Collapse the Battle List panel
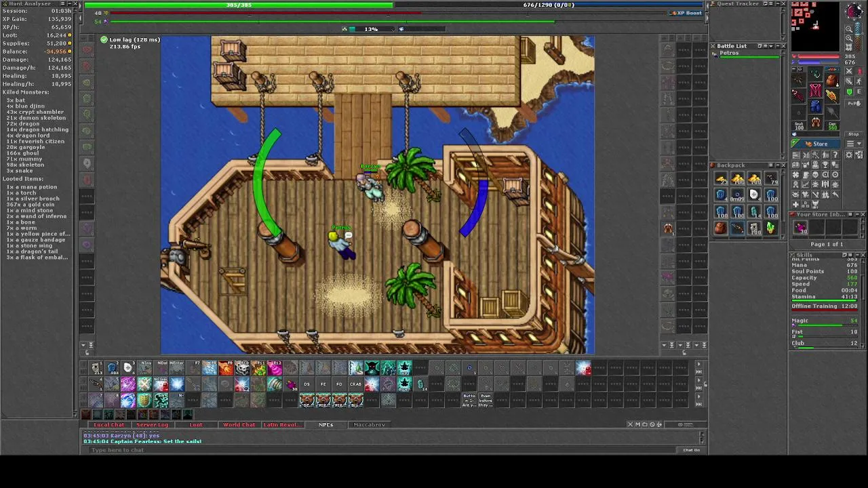 [x=777, y=46]
